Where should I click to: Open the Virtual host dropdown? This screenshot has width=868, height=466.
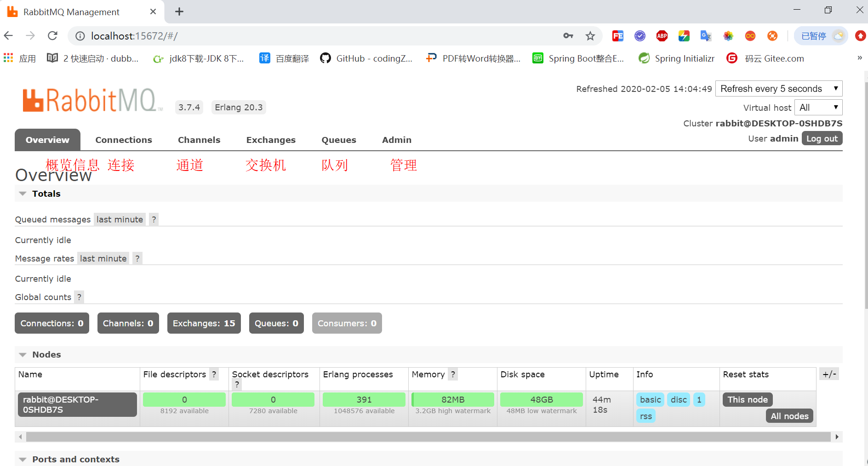point(818,108)
